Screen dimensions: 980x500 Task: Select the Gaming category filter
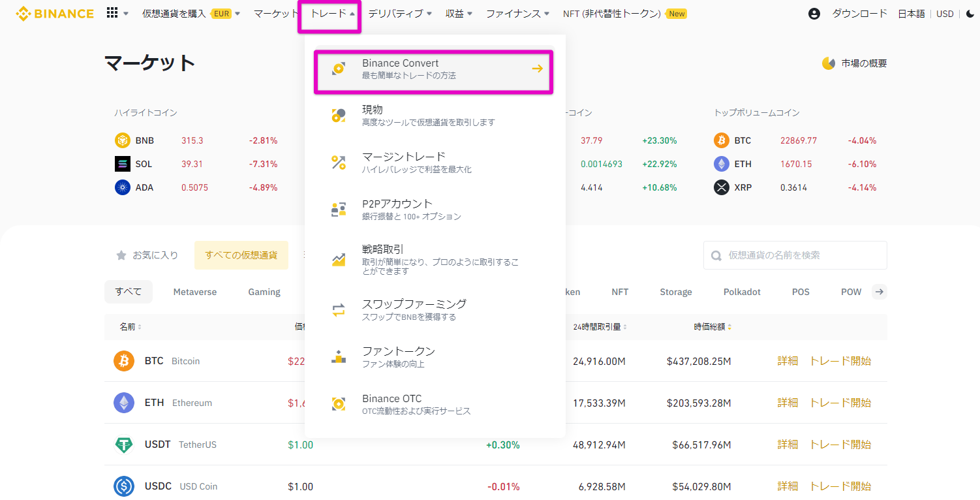(x=264, y=292)
